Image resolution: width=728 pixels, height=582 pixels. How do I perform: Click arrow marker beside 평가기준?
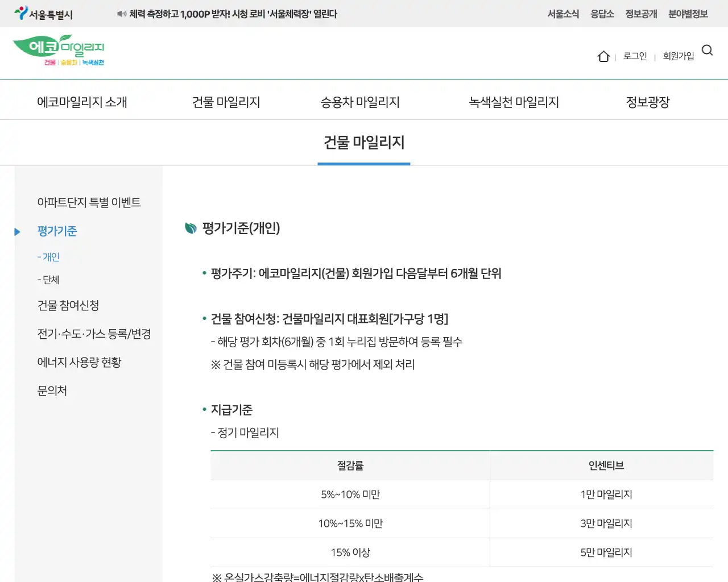click(x=17, y=231)
